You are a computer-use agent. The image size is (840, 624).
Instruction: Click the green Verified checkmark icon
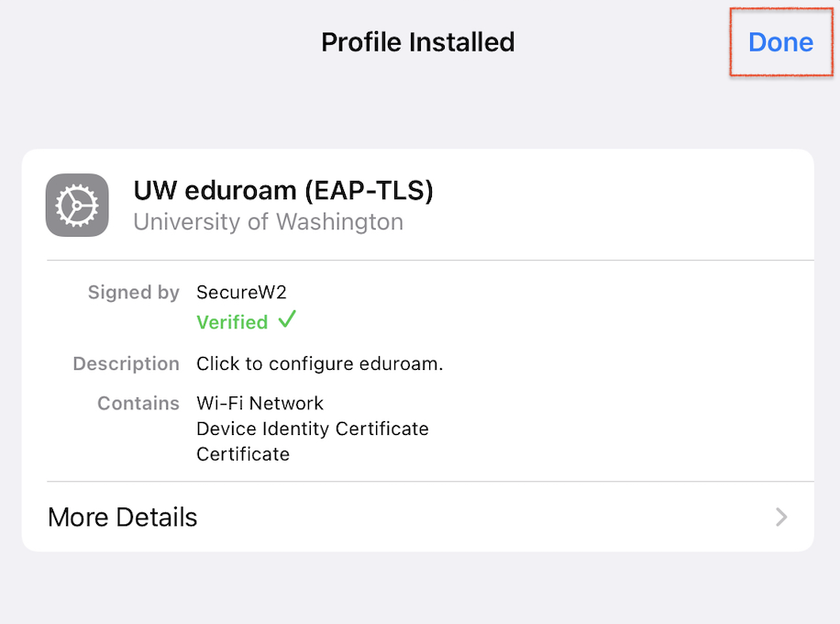click(287, 319)
